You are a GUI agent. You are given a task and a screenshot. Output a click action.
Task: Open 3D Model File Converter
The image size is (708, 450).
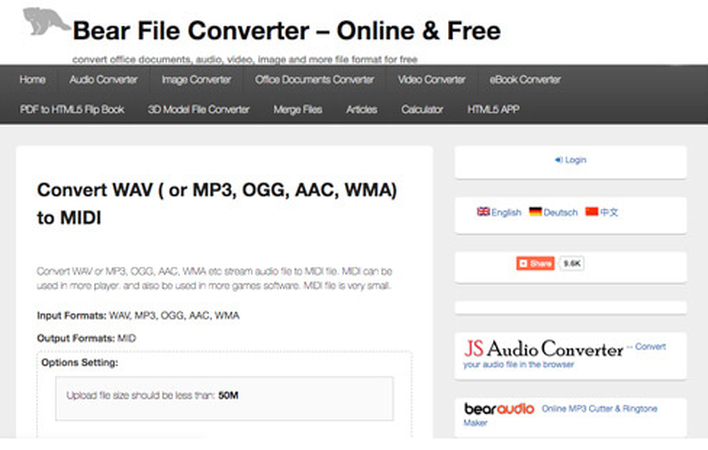199,109
